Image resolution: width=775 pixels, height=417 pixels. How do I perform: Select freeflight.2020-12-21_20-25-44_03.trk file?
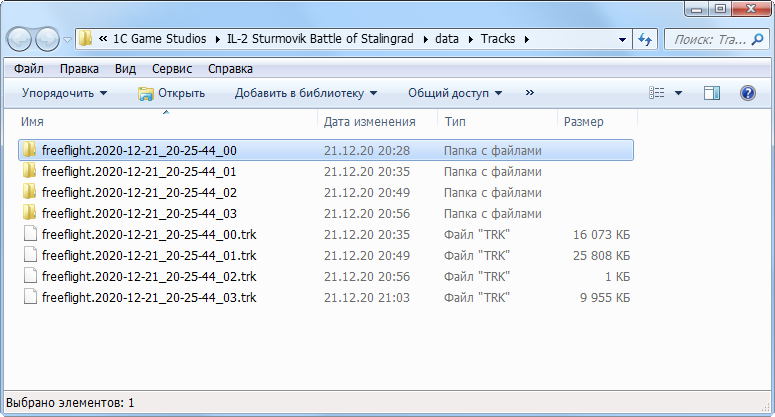[149, 298]
